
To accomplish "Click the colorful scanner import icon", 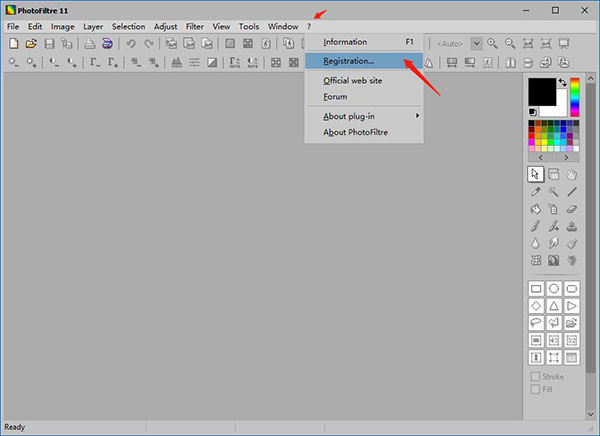I will pyautogui.click(x=108, y=43).
